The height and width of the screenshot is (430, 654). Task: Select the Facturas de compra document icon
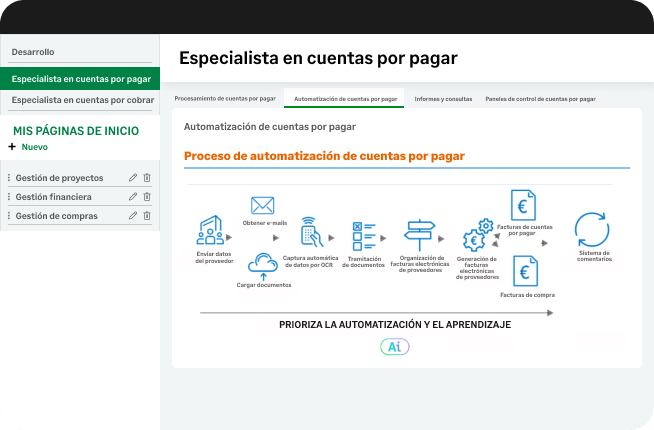525,271
